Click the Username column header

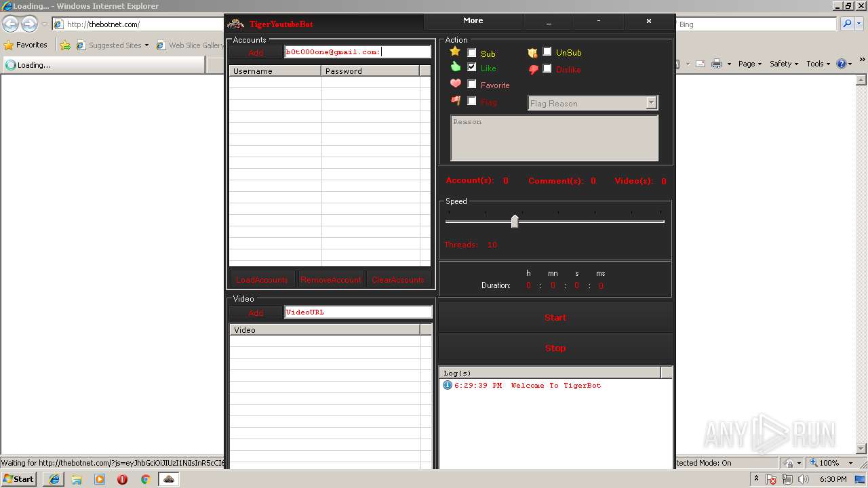[x=275, y=70]
